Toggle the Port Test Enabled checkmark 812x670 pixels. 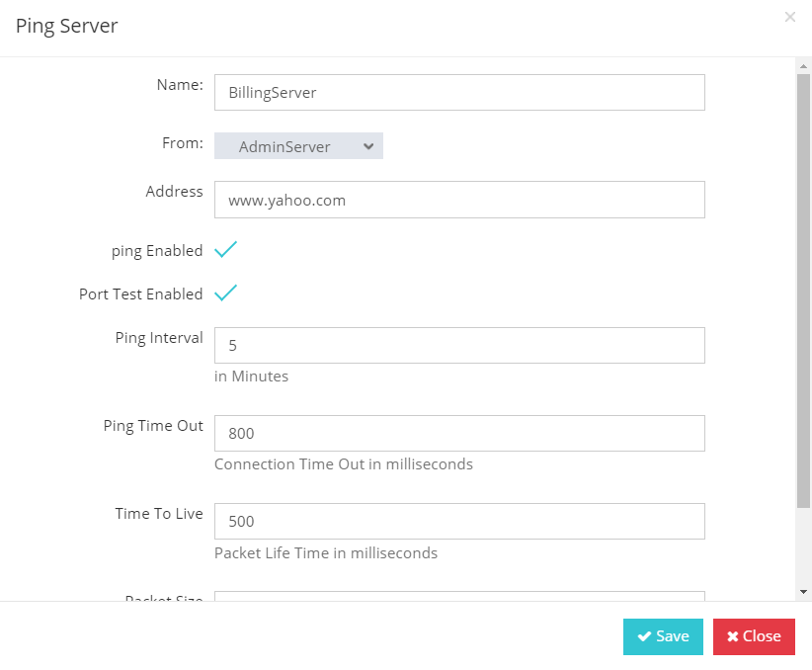point(226,293)
